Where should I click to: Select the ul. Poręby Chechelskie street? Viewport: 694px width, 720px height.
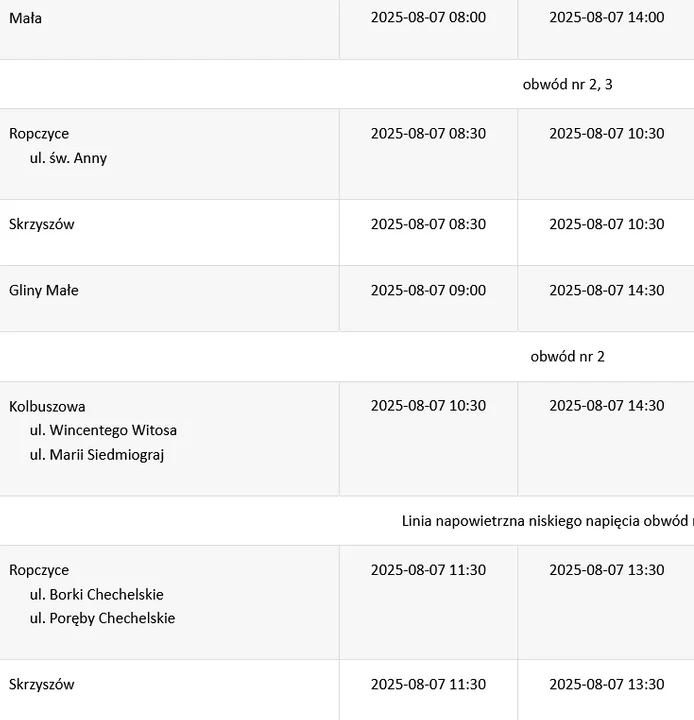(x=102, y=618)
